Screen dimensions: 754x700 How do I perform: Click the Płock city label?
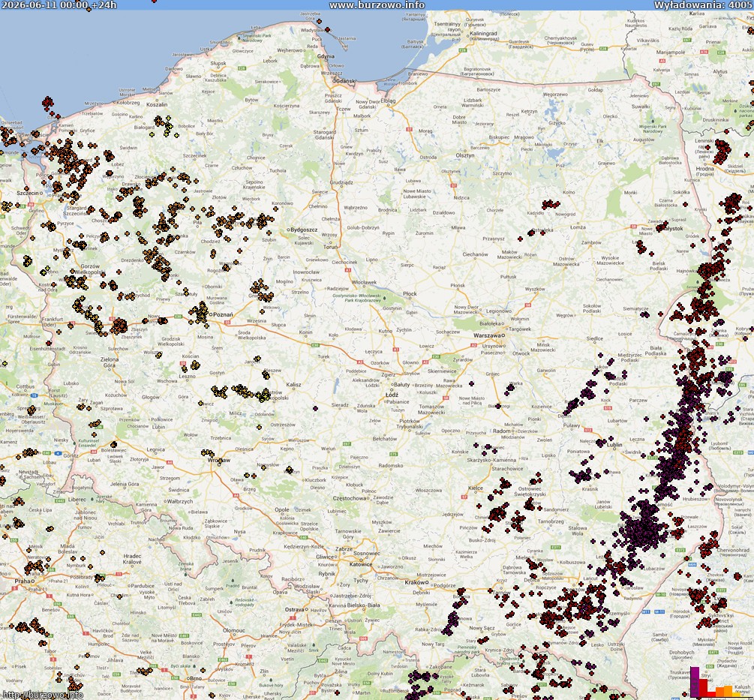pyautogui.click(x=410, y=293)
